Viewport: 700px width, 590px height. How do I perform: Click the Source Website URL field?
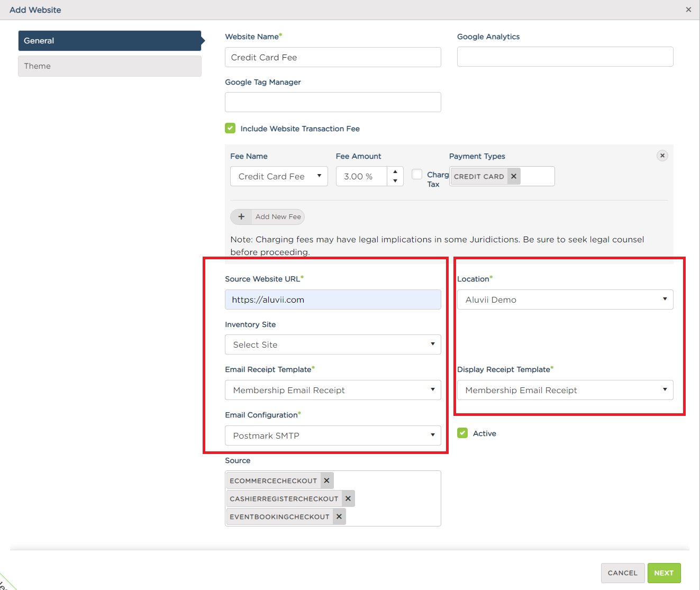coord(333,299)
